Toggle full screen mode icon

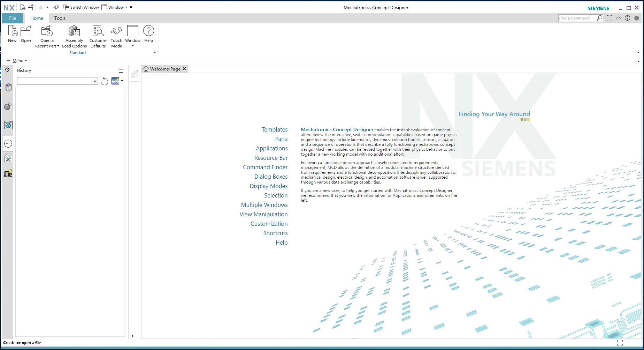(609, 18)
